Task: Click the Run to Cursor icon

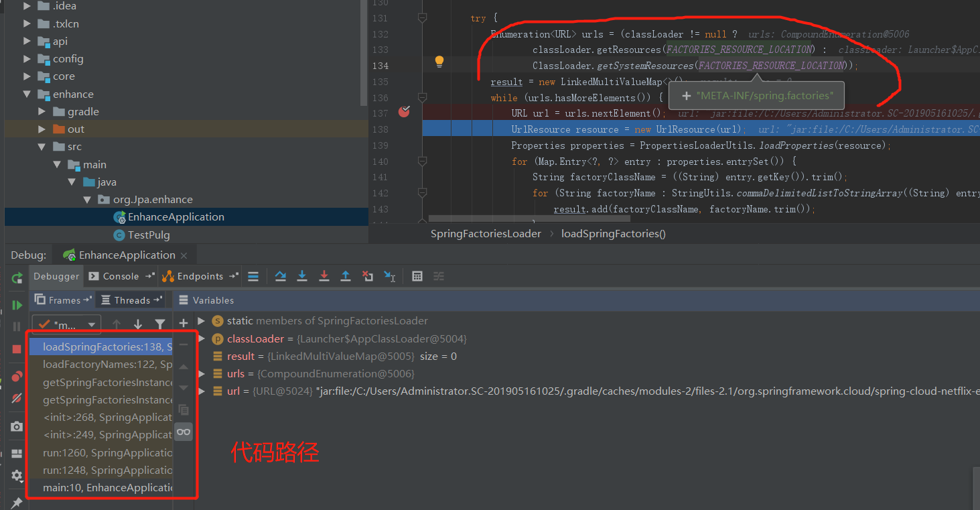Action: tap(389, 276)
